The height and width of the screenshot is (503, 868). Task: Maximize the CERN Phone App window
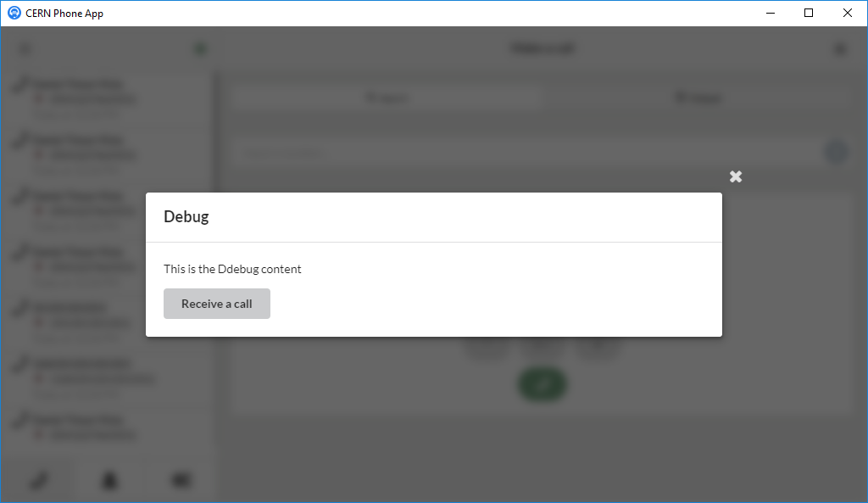click(809, 13)
